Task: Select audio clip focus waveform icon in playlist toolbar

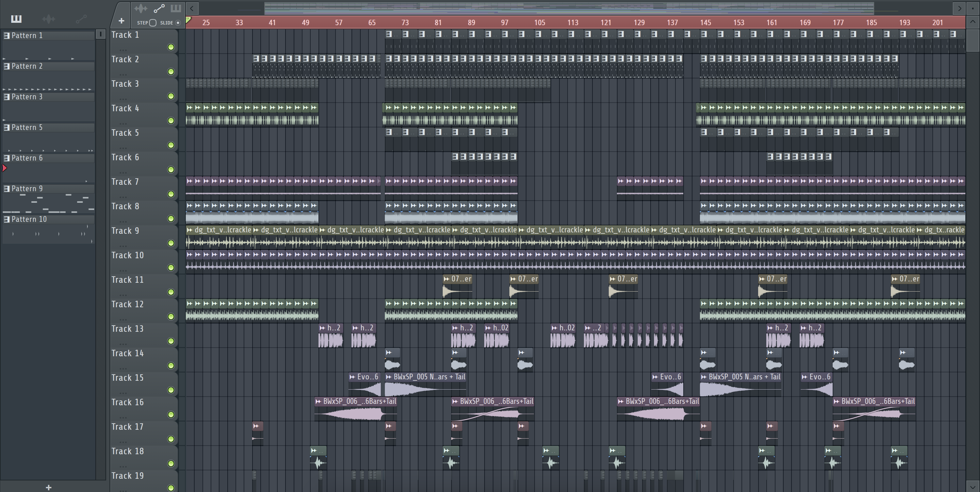Action: 141,8
